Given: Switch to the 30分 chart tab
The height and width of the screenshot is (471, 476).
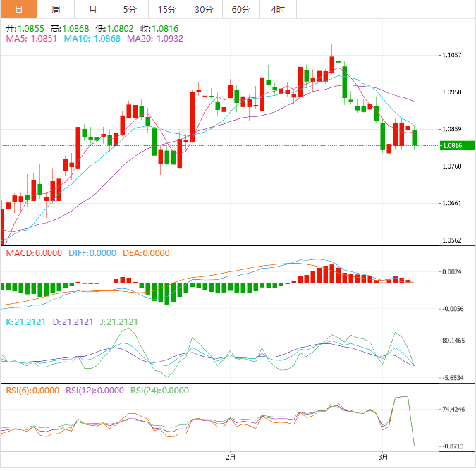Looking at the screenshot, I should [x=204, y=9].
